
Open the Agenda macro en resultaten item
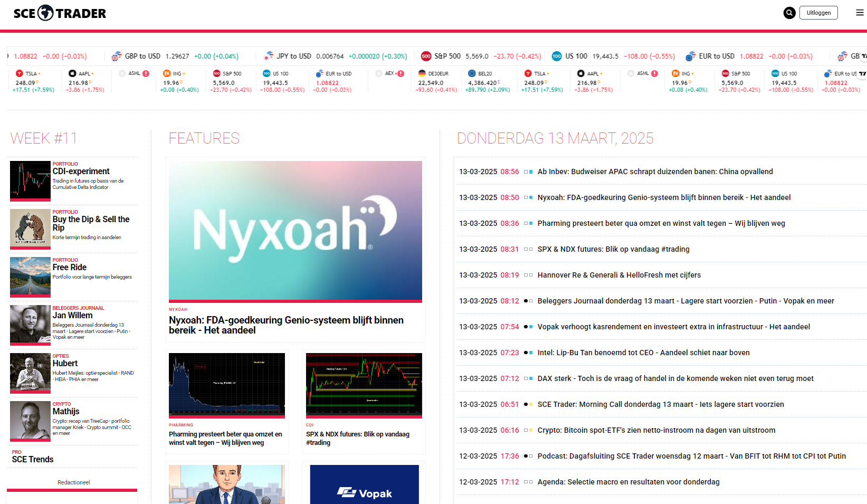click(x=628, y=482)
